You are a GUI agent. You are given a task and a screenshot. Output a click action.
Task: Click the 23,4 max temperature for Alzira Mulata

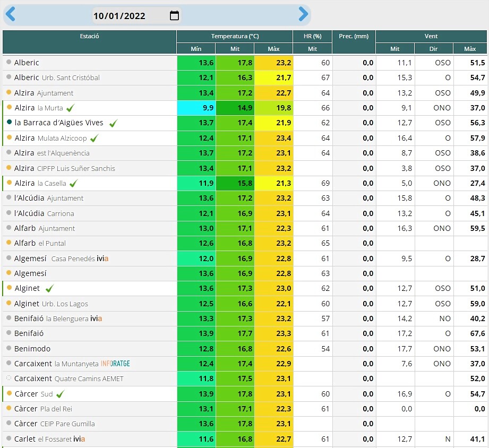[x=273, y=138]
